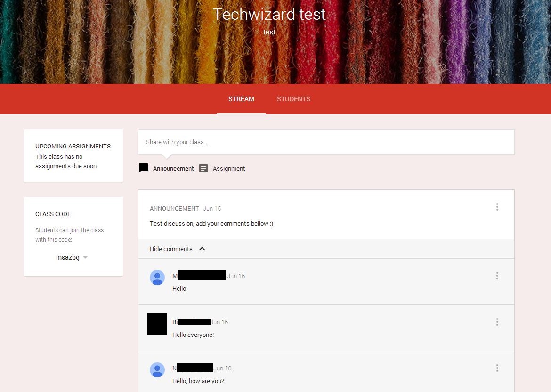Select the STREAM tab
This screenshot has height=392, width=551.
pos(241,99)
